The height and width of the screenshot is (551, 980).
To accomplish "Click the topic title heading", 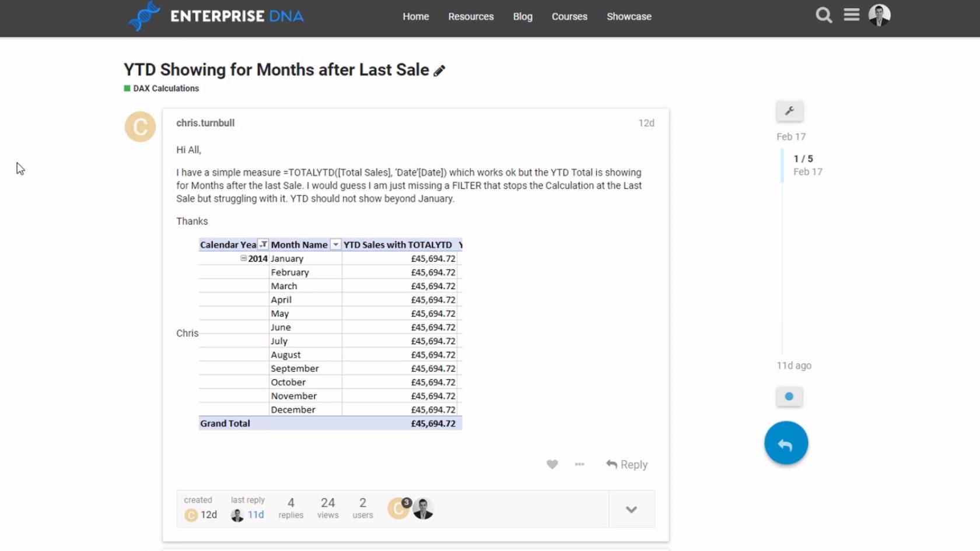I will pos(276,70).
